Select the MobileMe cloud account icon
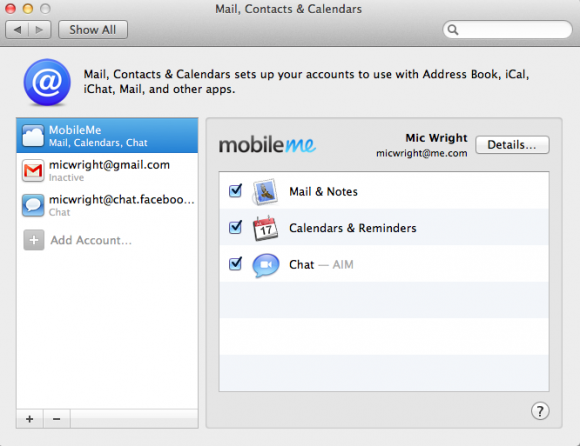 pos(33,136)
